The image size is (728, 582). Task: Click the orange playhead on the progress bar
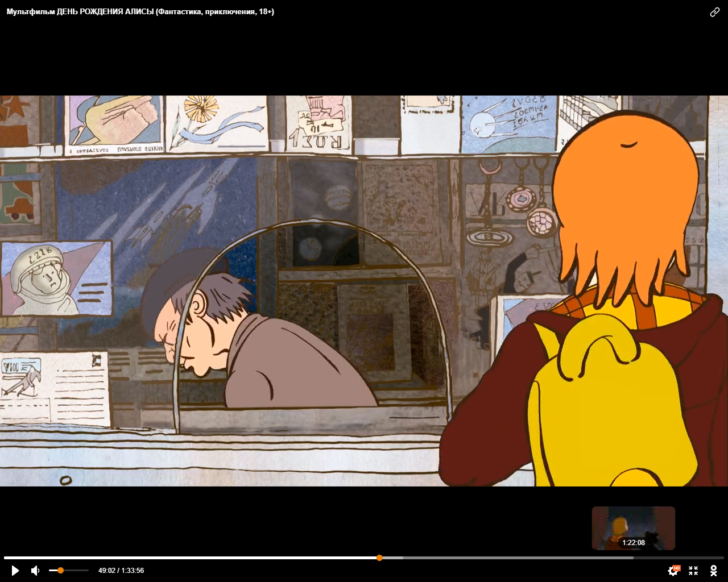point(379,558)
